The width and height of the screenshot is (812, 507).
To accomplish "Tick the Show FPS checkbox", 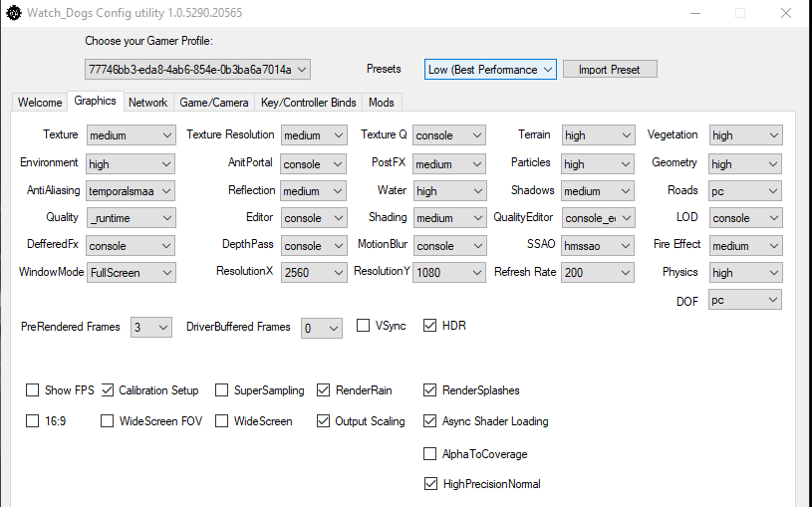I will 33,389.
